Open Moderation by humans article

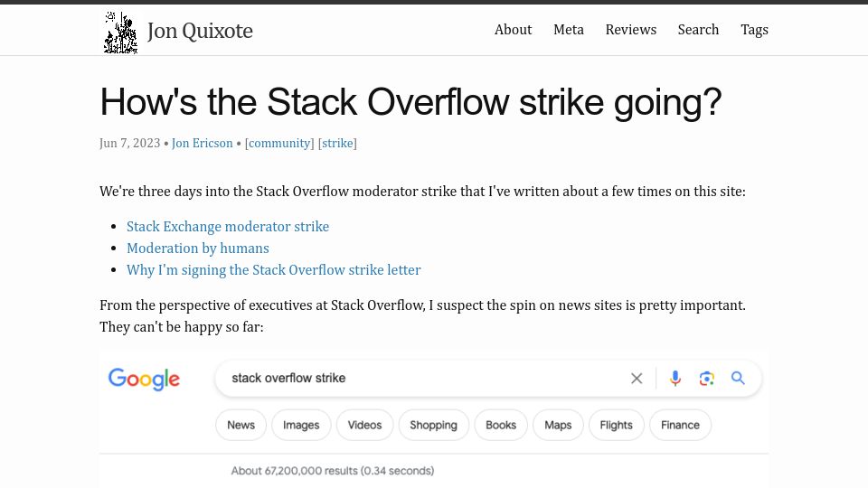198,249
